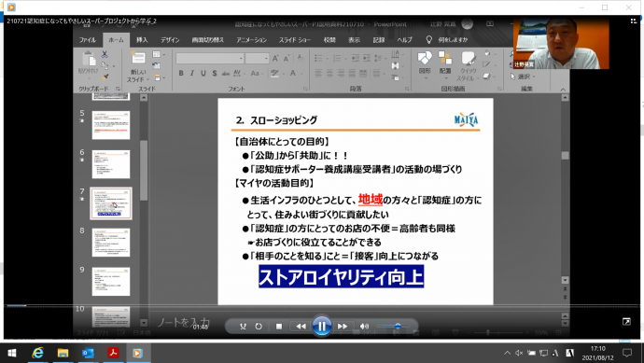Toggle Strikethrough formatting
Image resolution: width=644 pixels, height=363 pixels.
226,73
